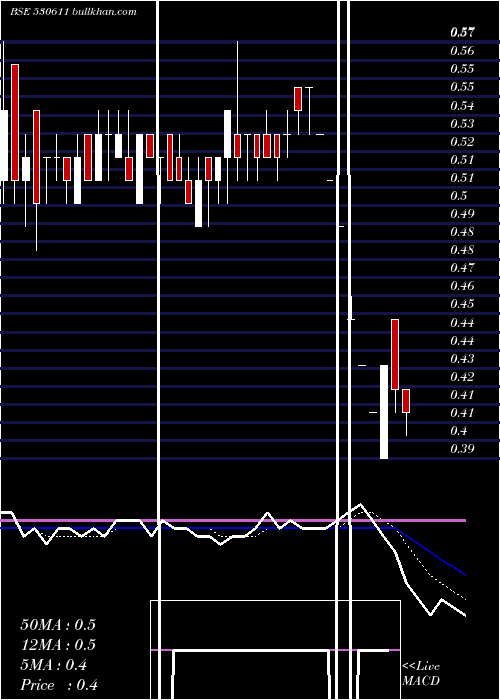Image resolution: width=500 pixels, height=700 pixels.
Task: Click the 0.43 price axis label
Action: click(462, 358)
